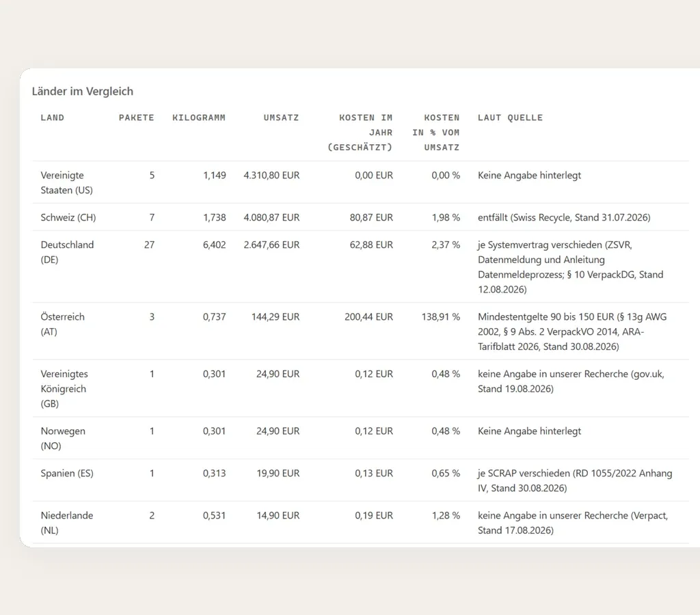Click the percentage 1,98 %

click(x=446, y=217)
